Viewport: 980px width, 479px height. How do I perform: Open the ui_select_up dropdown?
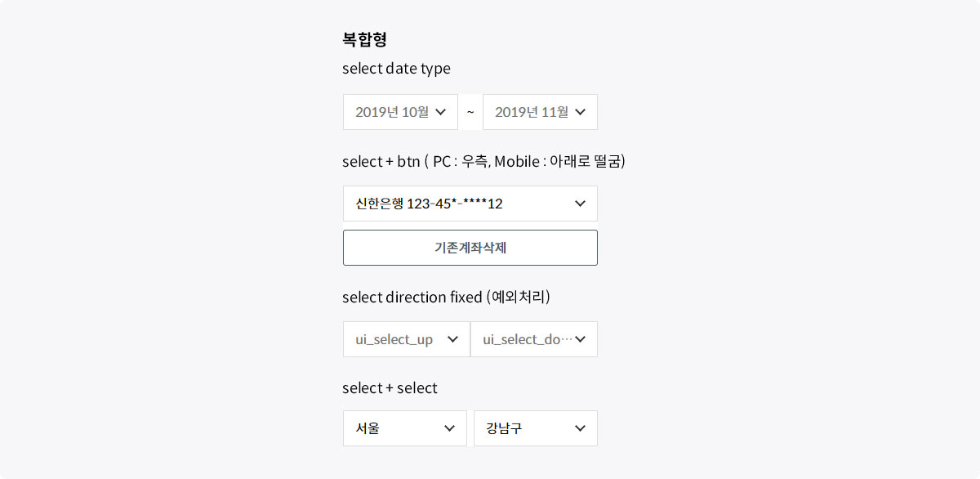394,339
